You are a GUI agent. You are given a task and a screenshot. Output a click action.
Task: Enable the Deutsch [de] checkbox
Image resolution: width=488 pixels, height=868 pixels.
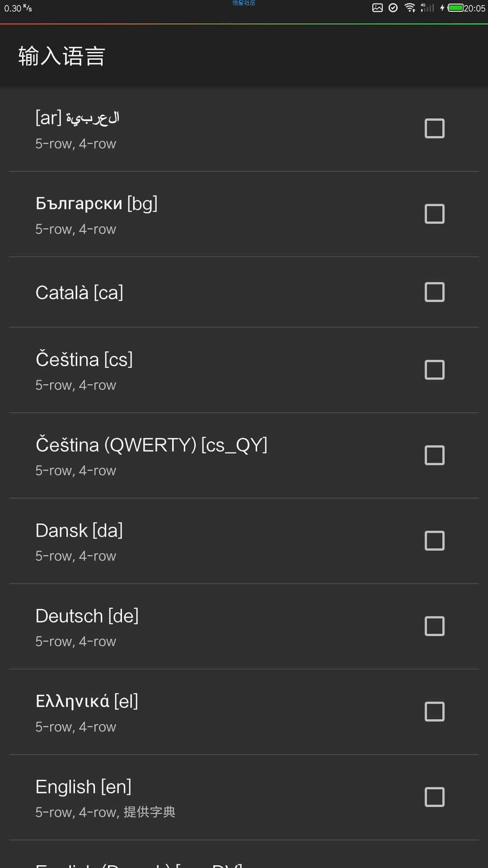(x=435, y=626)
